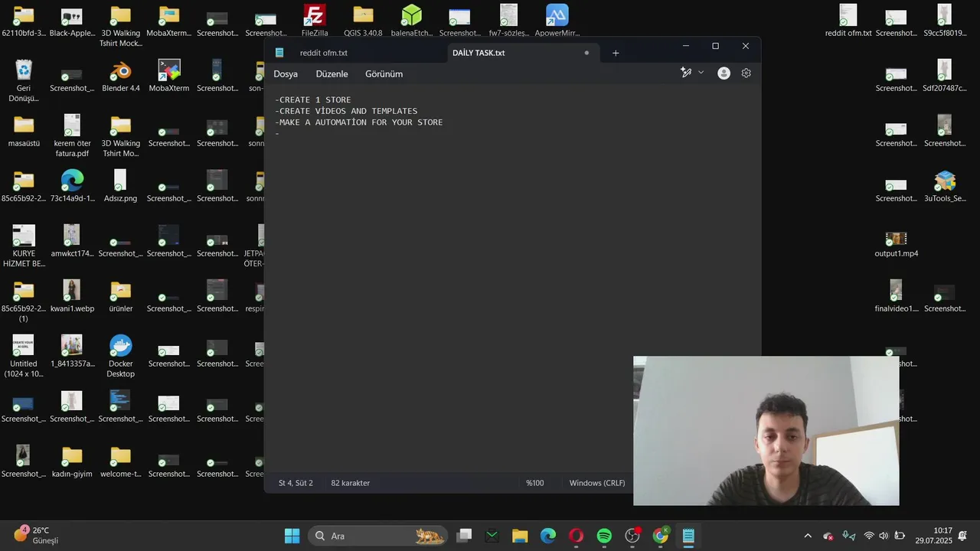Open the %100 zoom level in status bar

[x=535, y=483]
